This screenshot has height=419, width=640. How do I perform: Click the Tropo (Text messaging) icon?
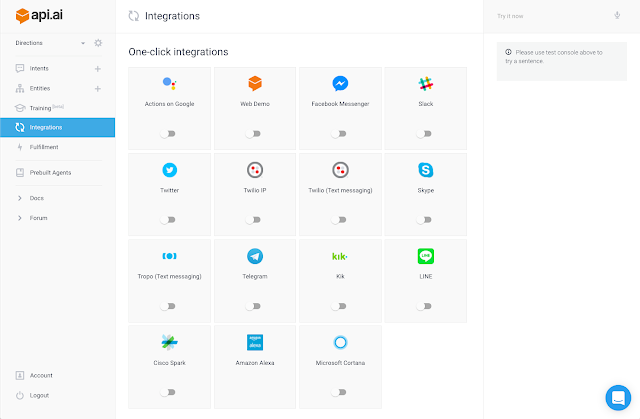coord(169,256)
